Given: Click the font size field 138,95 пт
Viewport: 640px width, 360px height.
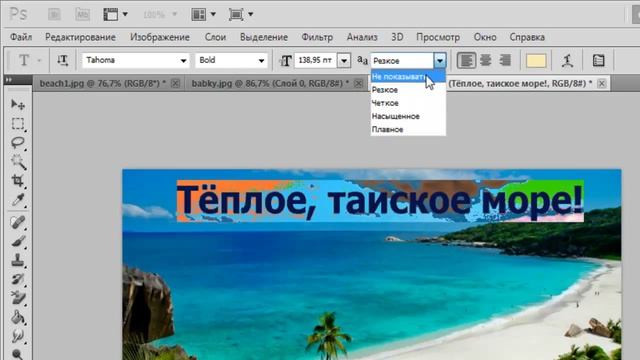Looking at the screenshot, I should click(x=315, y=60).
